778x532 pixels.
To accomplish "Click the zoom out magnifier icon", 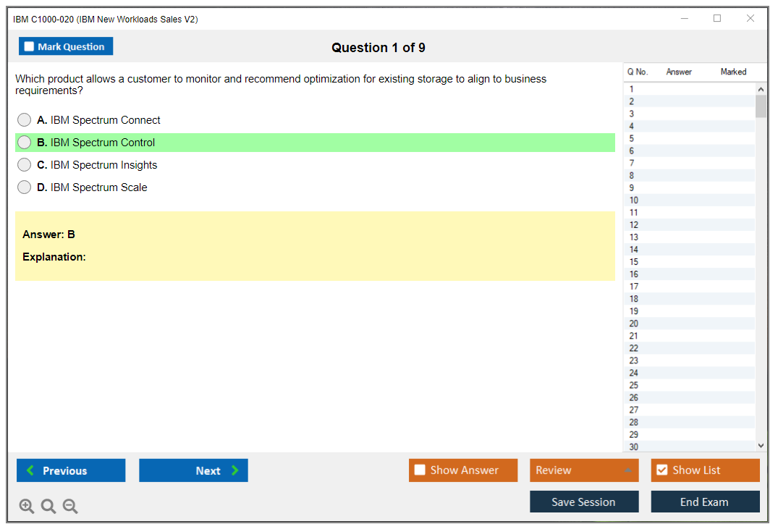I will (x=70, y=507).
